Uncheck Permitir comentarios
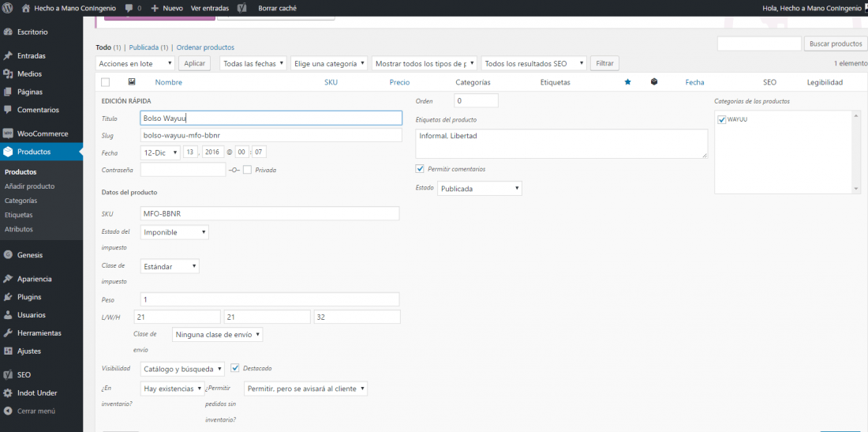868x432 pixels. click(420, 168)
